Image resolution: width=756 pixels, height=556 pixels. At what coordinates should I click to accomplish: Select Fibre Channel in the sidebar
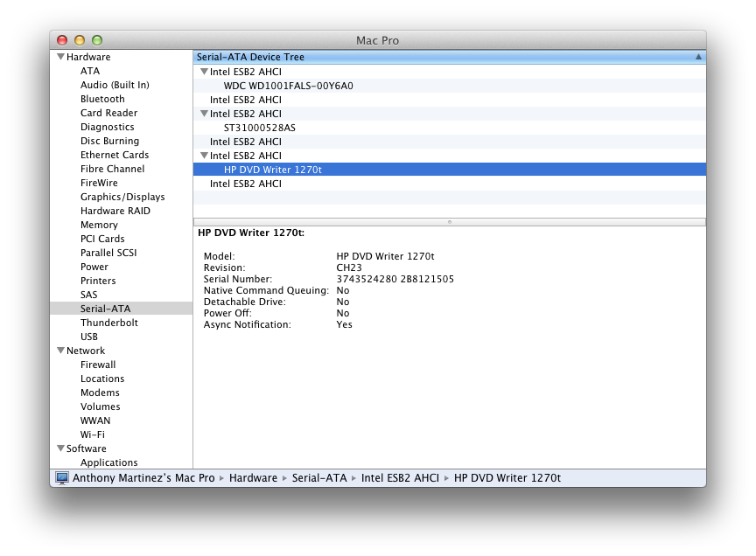(x=112, y=169)
